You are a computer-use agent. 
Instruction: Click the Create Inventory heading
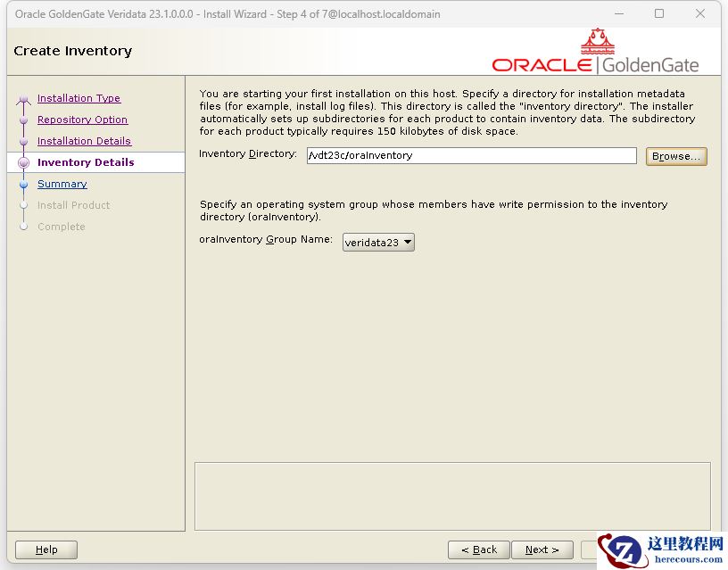pyautogui.click(x=73, y=51)
